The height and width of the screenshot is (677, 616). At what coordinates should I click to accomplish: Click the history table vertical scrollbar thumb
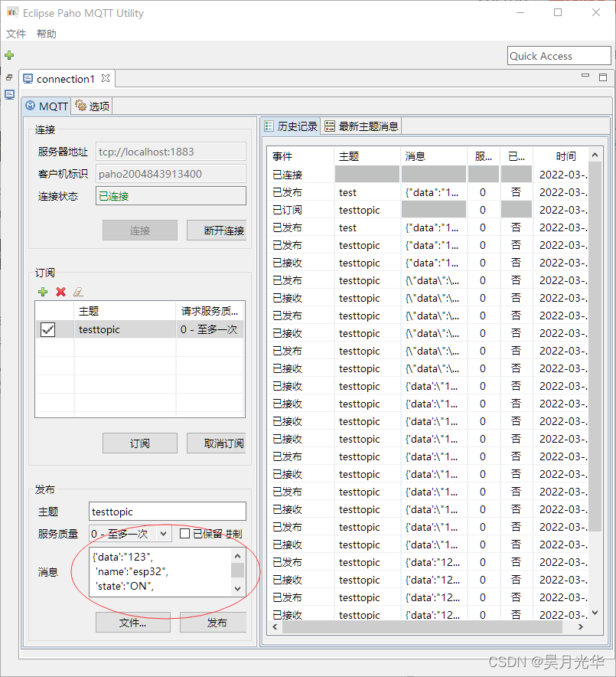point(595,347)
